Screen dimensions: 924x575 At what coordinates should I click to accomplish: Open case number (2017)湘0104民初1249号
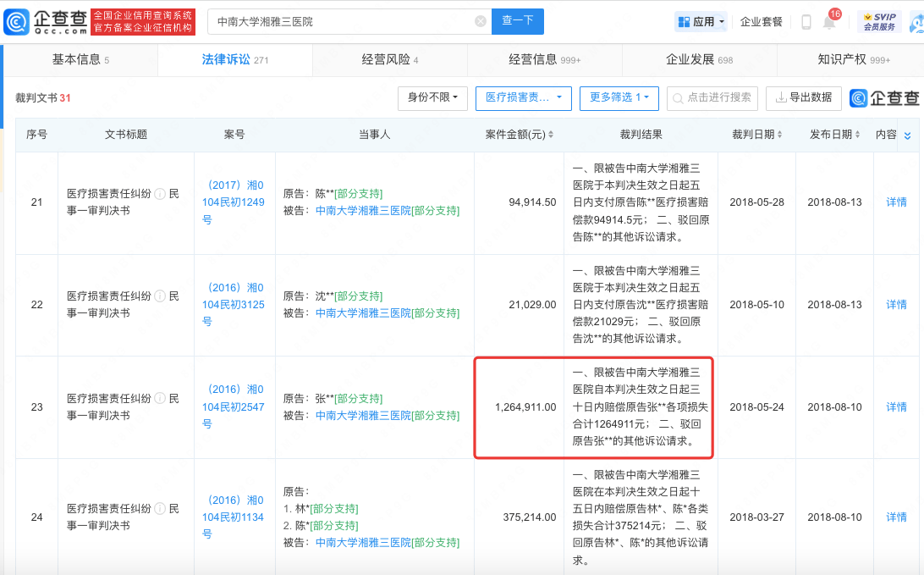click(x=234, y=202)
